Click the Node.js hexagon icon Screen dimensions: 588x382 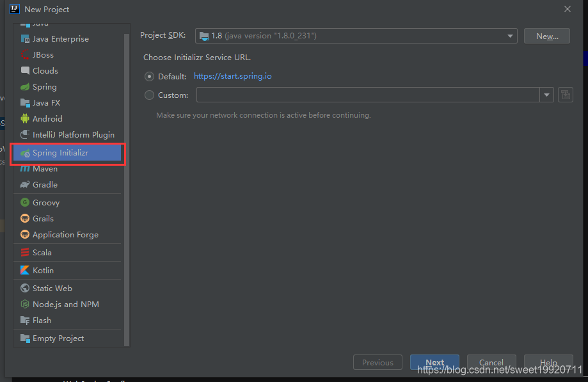point(25,304)
